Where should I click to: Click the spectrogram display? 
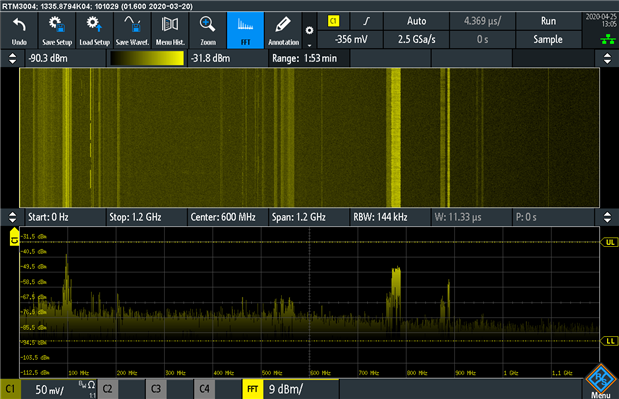click(x=309, y=137)
